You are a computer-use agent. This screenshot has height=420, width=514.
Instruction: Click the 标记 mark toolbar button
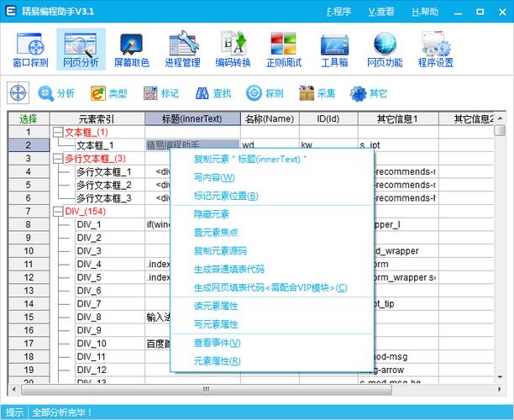click(161, 93)
